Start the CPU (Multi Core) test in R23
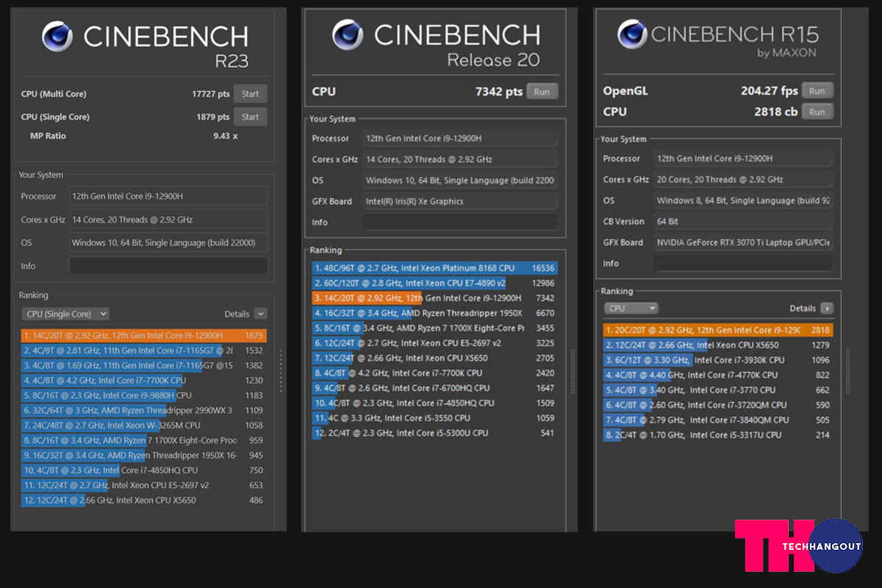 point(251,94)
